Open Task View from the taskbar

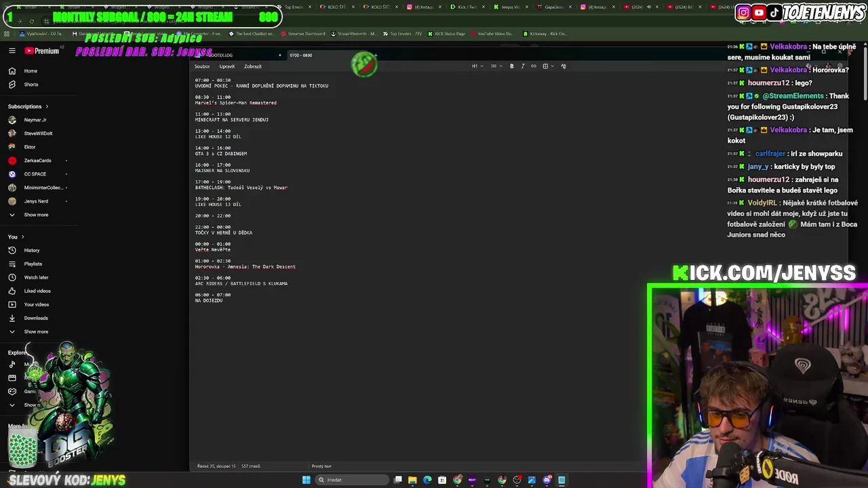pyautogui.click(x=398, y=480)
